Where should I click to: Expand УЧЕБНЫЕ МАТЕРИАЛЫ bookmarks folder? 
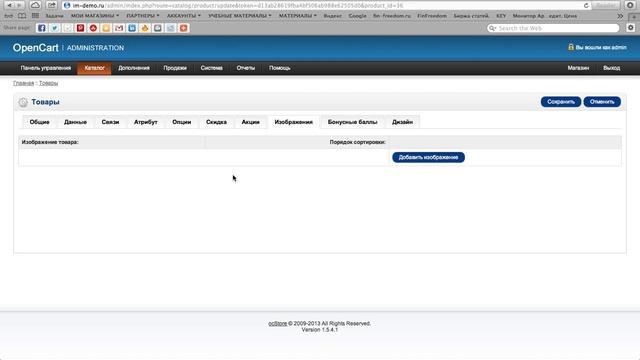[240, 16]
